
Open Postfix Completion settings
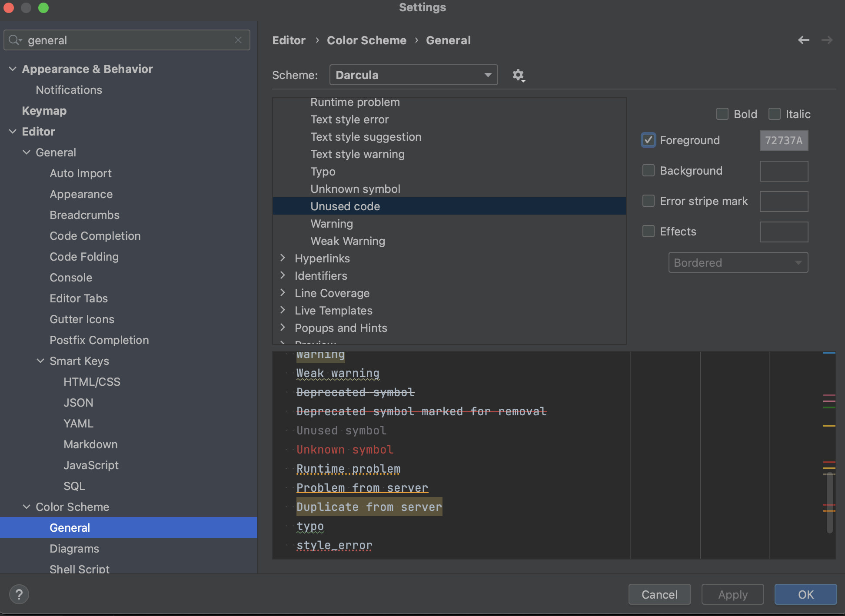pyautogui.click(x=99, y=340)
